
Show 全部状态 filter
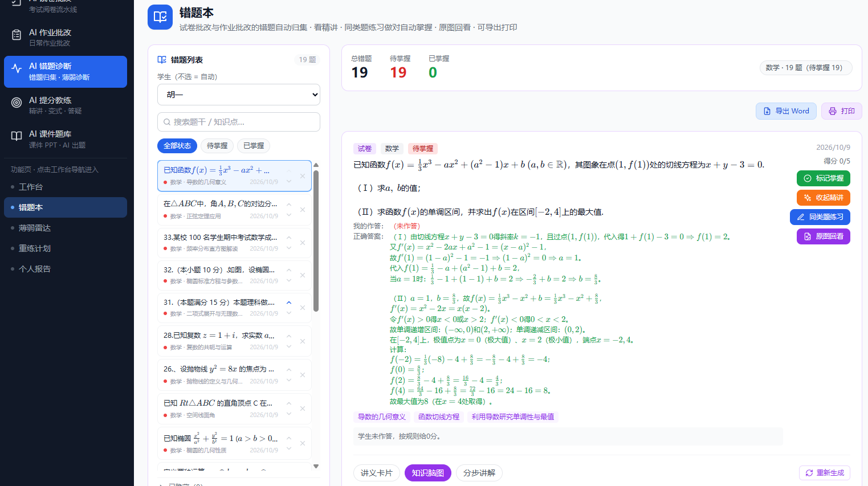point(177,146)
